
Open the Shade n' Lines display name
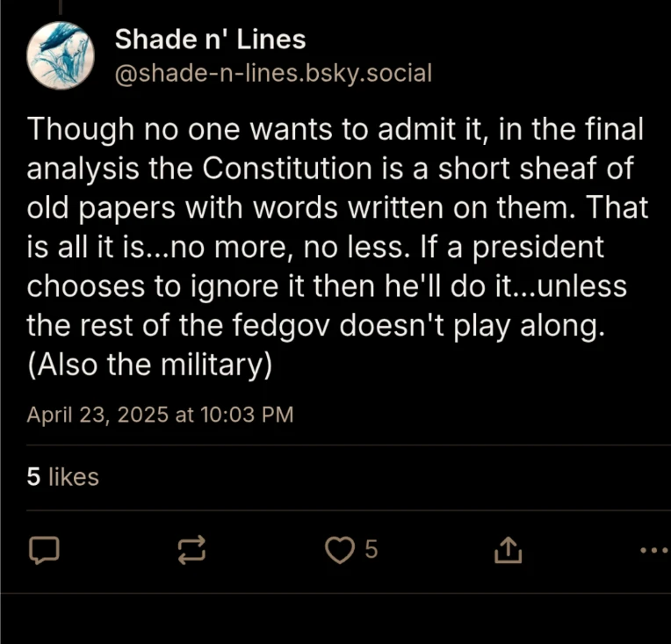click(211, 40)
